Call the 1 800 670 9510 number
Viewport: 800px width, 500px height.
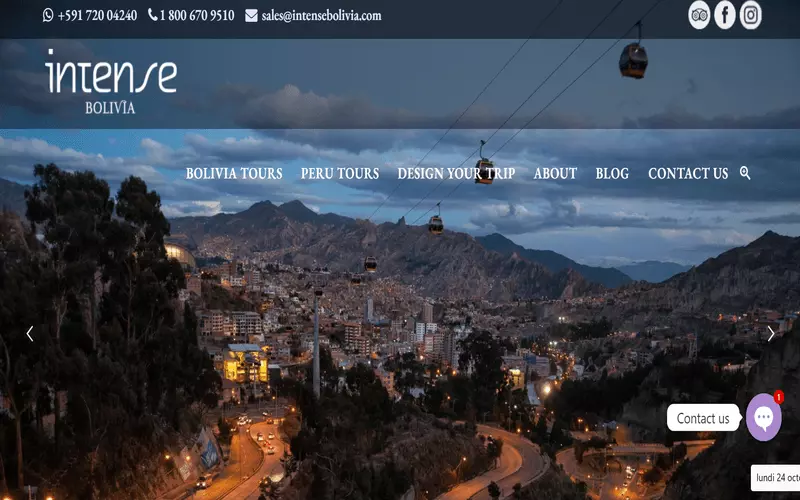[x=197, y=16]
